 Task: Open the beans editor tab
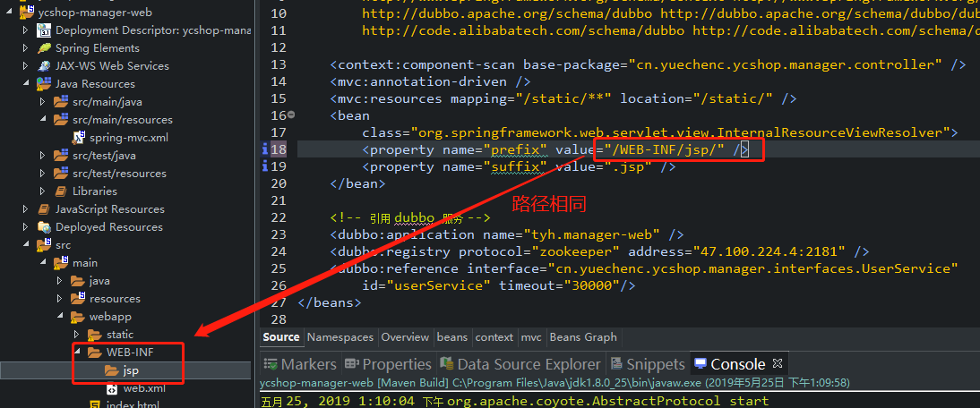tap(451, 337)
